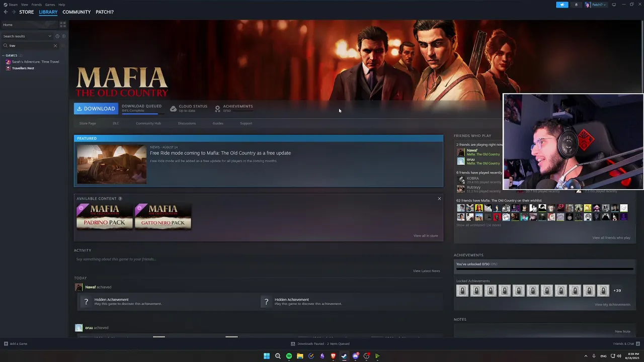Select Travellers Rest in the library
Screen dimensions: 644x362
point(20,68)
